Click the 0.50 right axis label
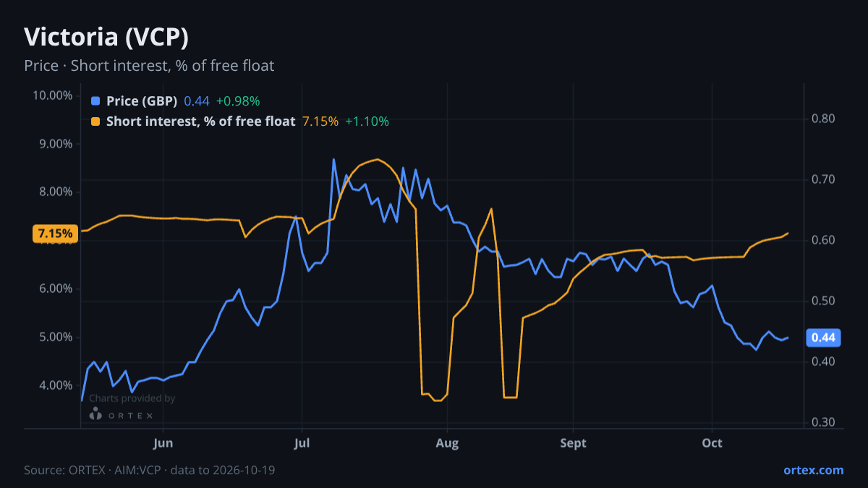Screen dimensions: 868x488 [823, 301]
